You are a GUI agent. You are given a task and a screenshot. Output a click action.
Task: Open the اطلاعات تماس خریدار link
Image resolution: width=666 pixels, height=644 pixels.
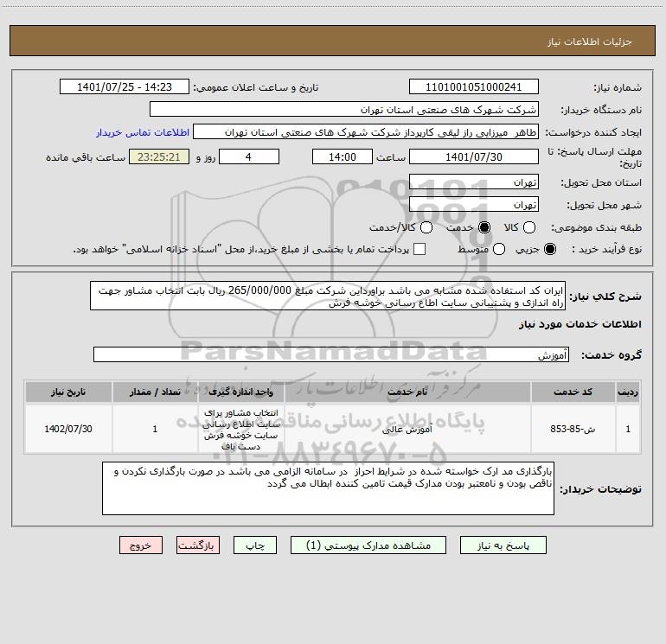[x=143, y=132]
